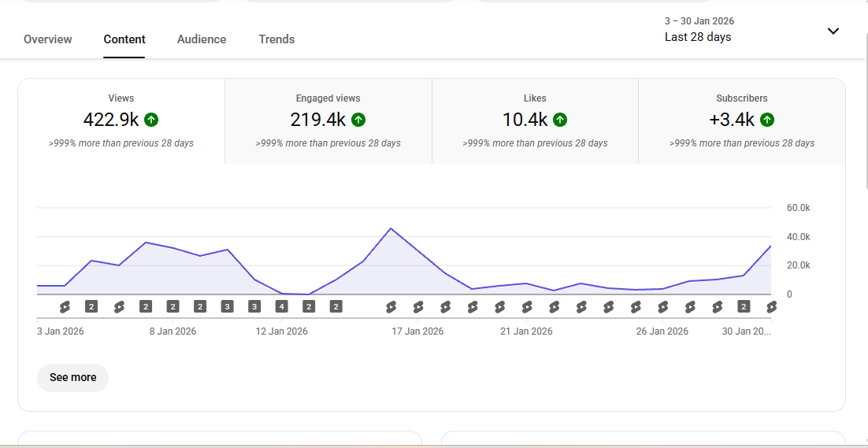Select the Subscribers metric card
Viewport: 868px width, 448px height.
click(741, 120)
